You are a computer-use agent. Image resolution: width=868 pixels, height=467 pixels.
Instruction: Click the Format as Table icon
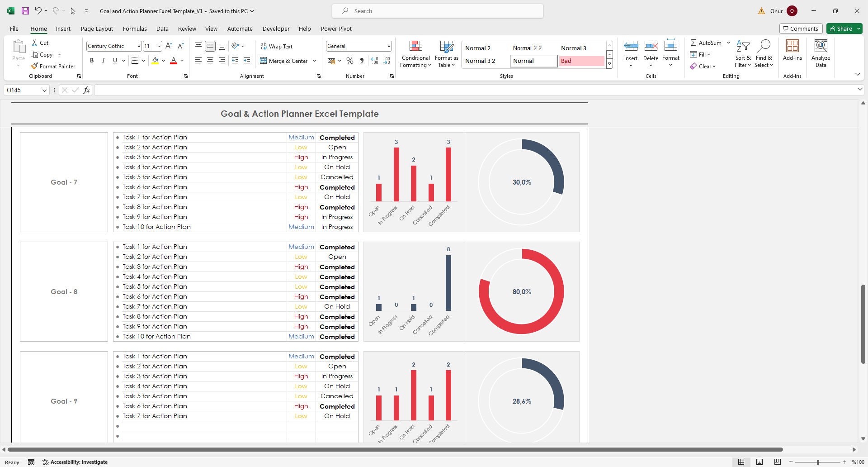(x=446, y=53)
